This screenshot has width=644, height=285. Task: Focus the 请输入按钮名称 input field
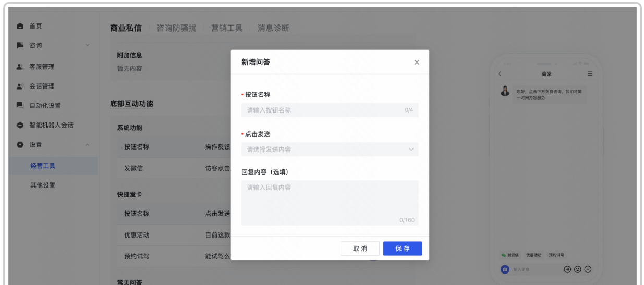point(330,110)
